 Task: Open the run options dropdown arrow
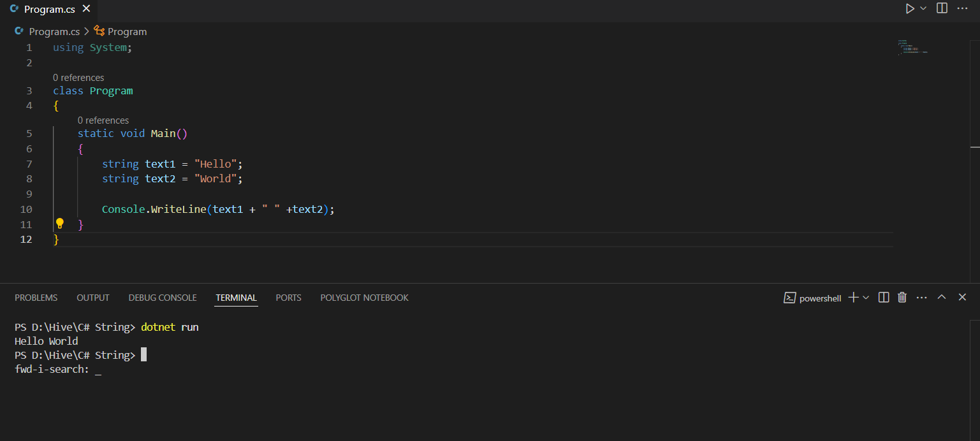coord(923,8)
